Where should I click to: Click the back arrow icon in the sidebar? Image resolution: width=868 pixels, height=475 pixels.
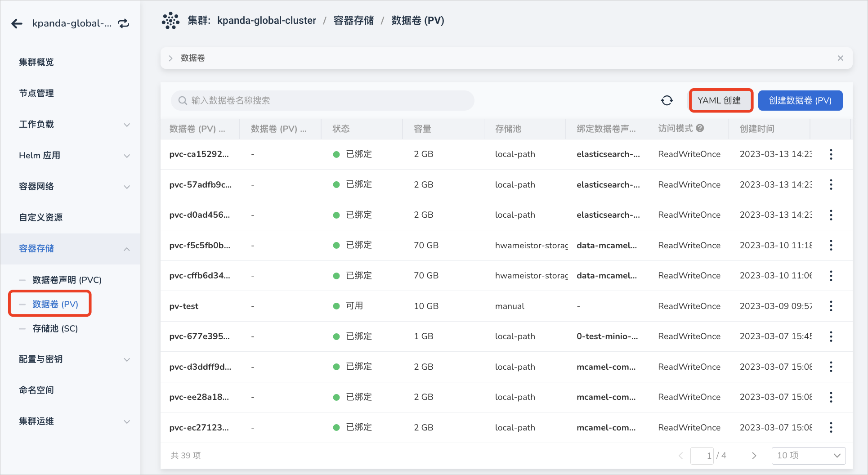[17, 23]
